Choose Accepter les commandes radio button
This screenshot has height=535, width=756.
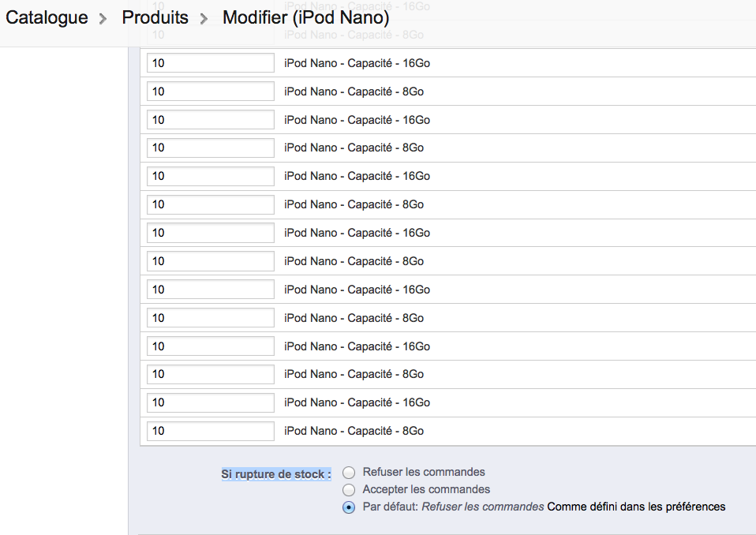[x=349, y=490]
